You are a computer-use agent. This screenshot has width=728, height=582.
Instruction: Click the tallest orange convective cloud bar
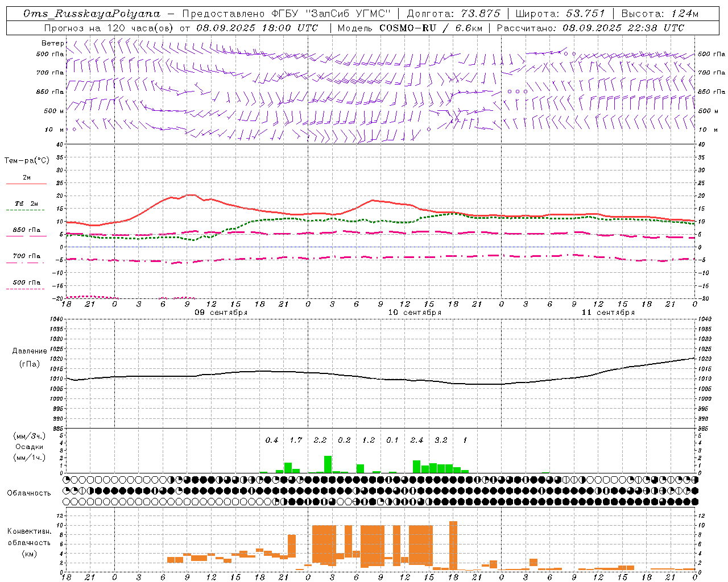[x=453, y=546]
